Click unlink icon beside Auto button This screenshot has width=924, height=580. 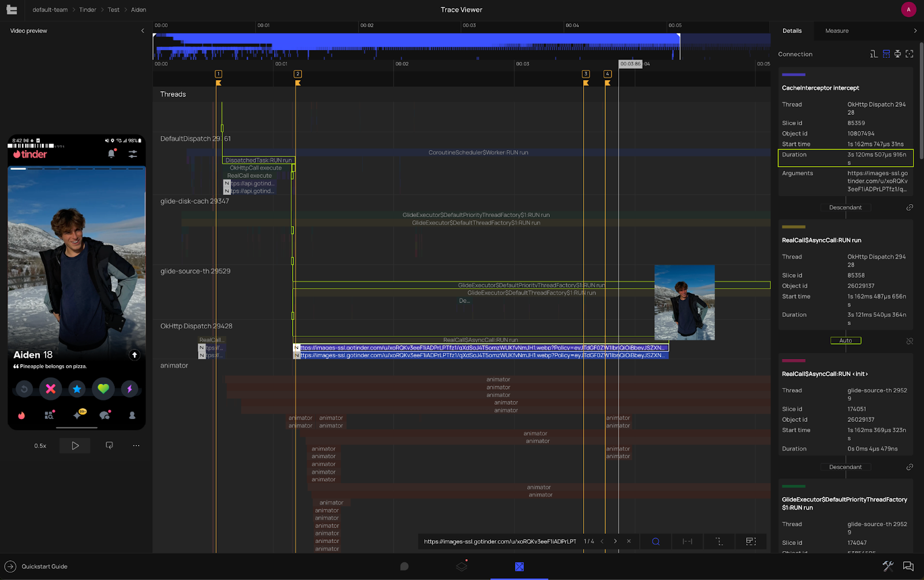click(910, 341)
